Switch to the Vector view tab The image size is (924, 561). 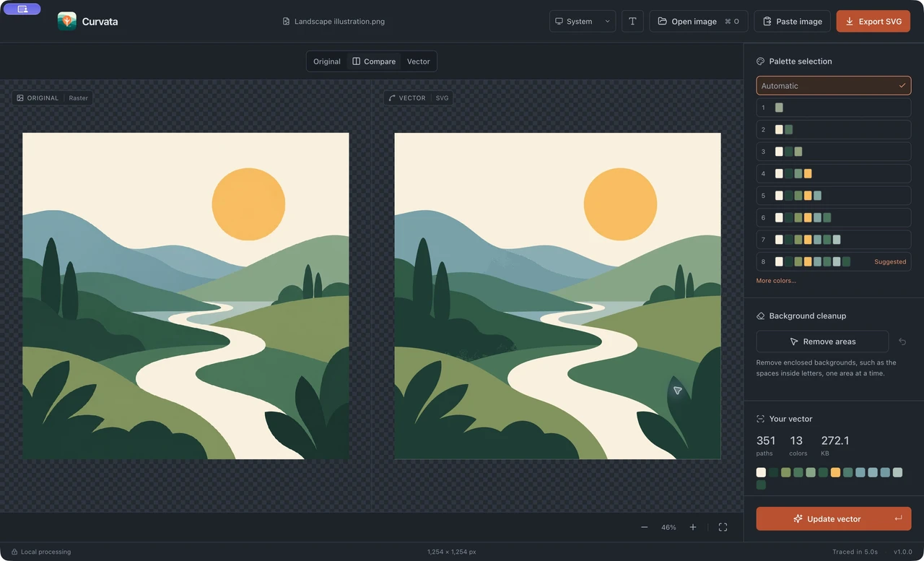click(419, 61)
